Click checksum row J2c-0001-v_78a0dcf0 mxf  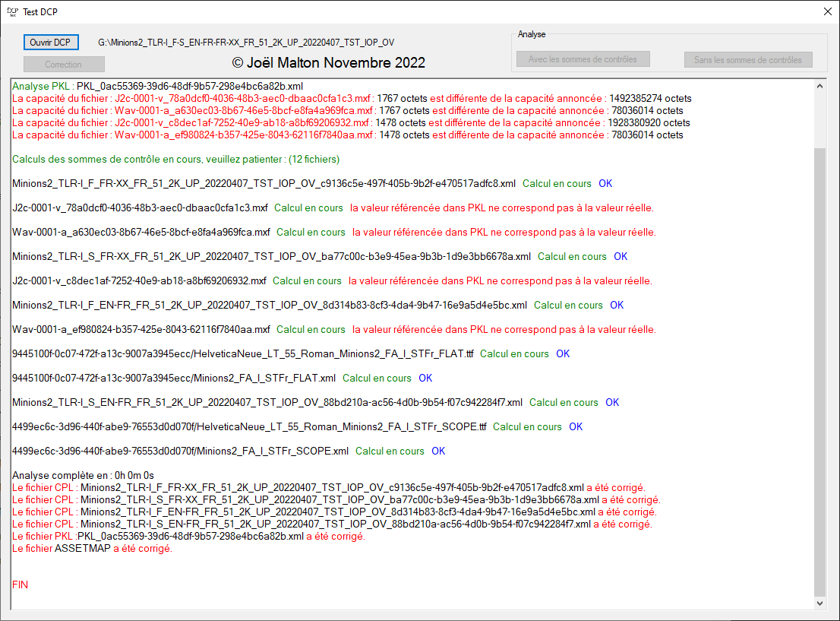[333, 208]
